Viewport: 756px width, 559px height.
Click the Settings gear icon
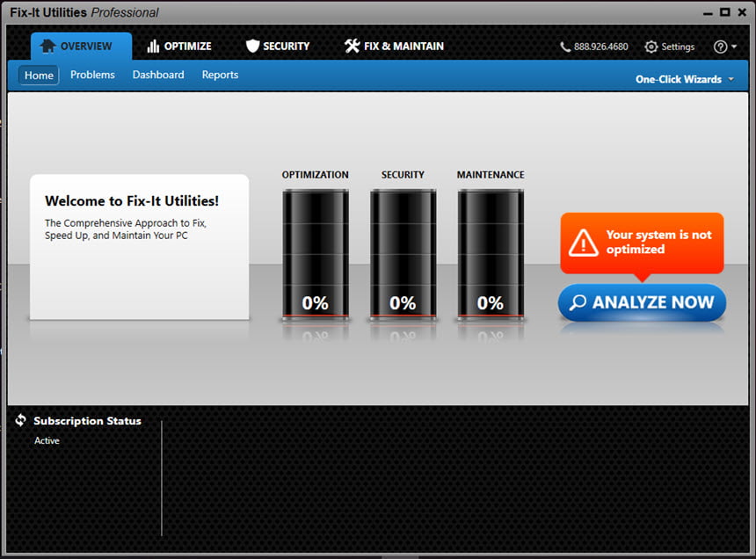(x=651, y=47)
